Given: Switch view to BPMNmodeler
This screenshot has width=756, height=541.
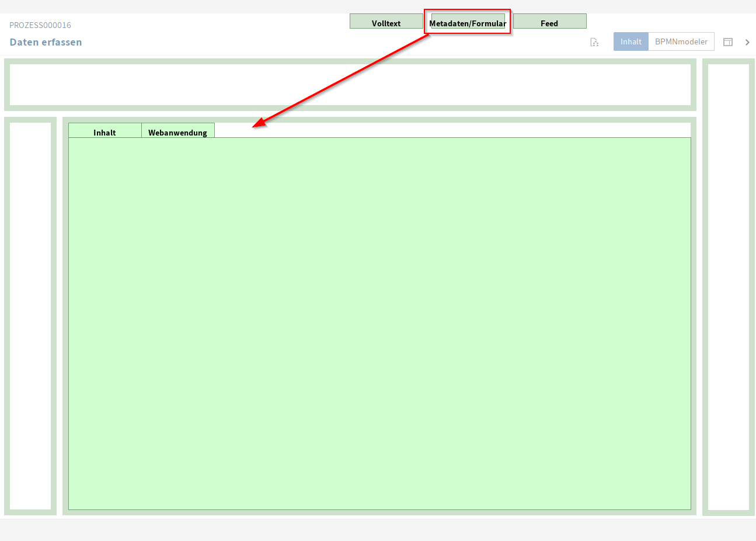Looking at the screenshot, I should (681, 42).
